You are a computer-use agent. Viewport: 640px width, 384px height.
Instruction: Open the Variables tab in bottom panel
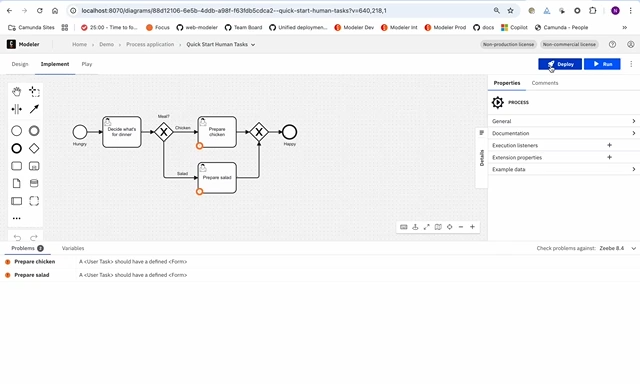(x=73, y=248)
